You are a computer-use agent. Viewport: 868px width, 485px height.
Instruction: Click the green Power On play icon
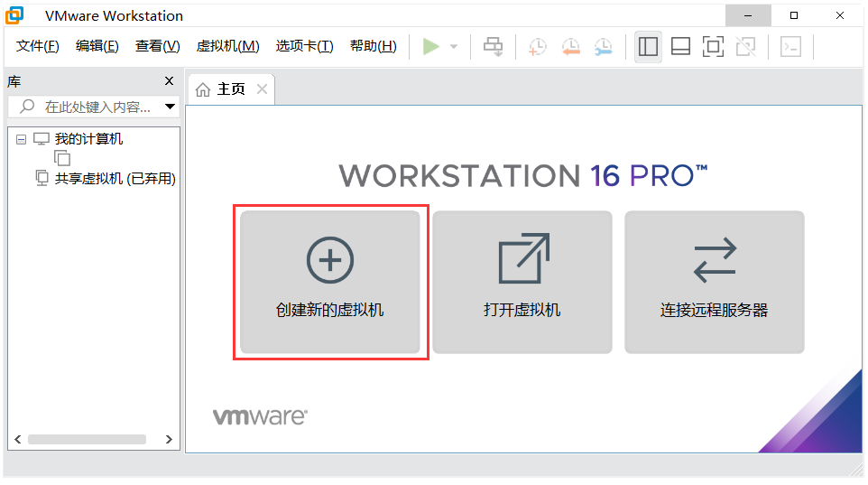[430, 47]
